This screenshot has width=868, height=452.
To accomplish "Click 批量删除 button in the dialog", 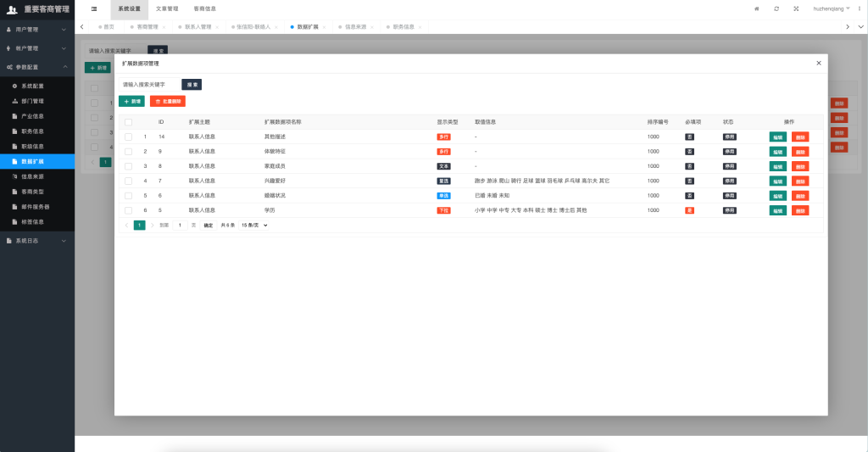I will pyautogui.click(x=168, y=101).
